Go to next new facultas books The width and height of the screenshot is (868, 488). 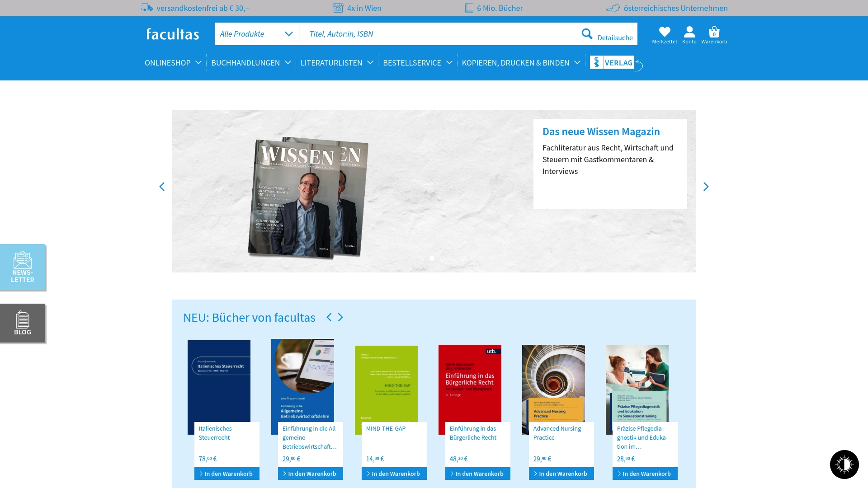click(340, 317)
